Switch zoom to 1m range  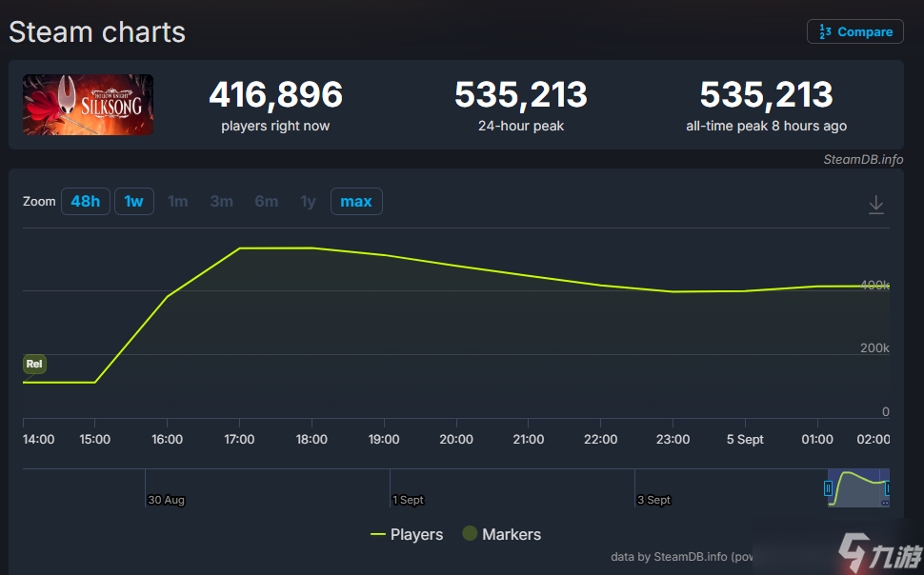178,202
